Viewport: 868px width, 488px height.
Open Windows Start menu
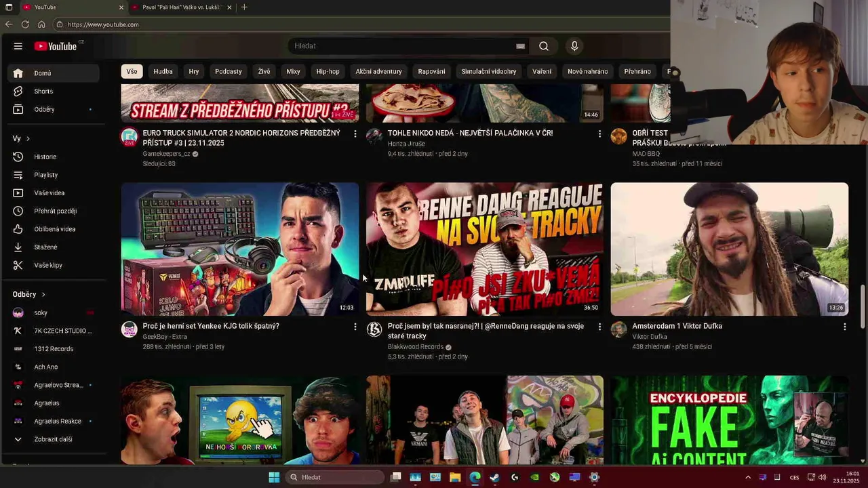pos(274,477)
